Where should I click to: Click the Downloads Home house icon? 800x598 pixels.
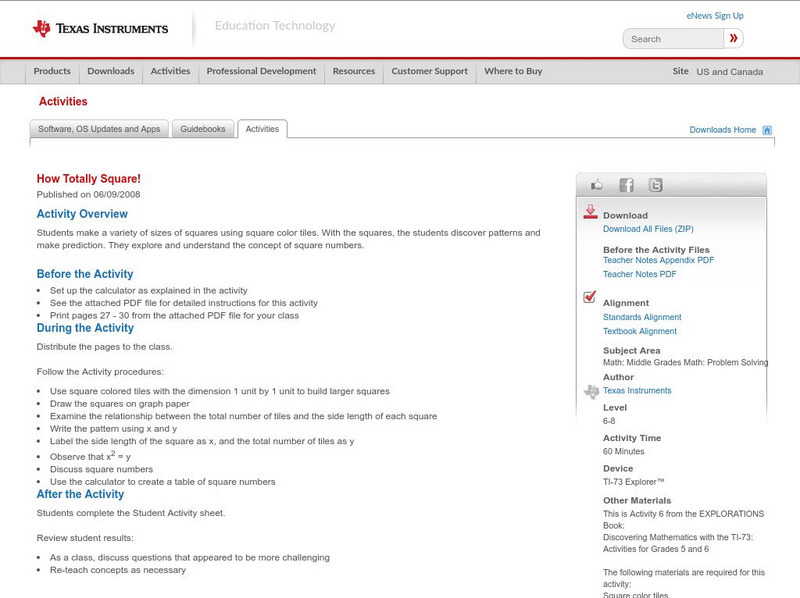tap(767, 130)
